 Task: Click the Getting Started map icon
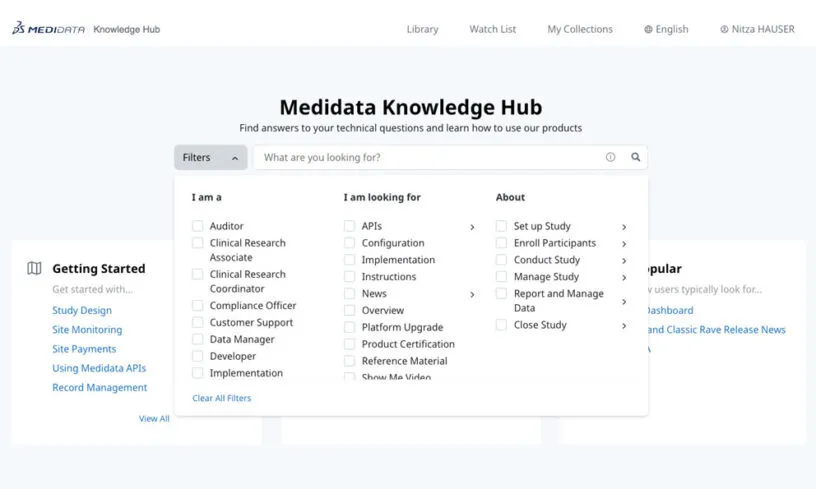pos(34,268)
